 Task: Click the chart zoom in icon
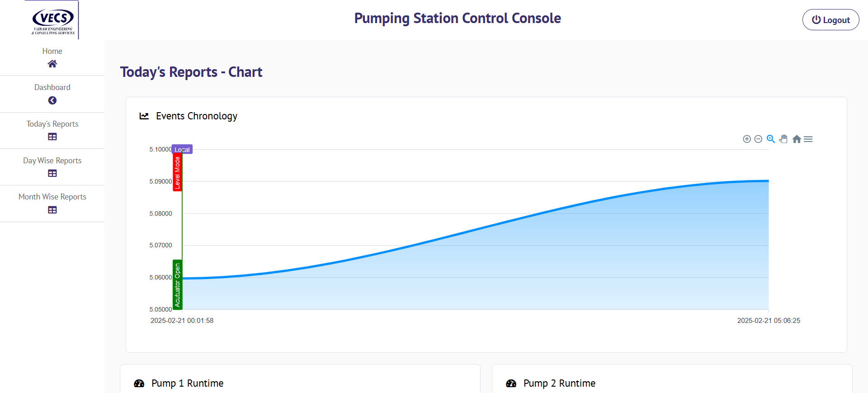click(747, 139)
